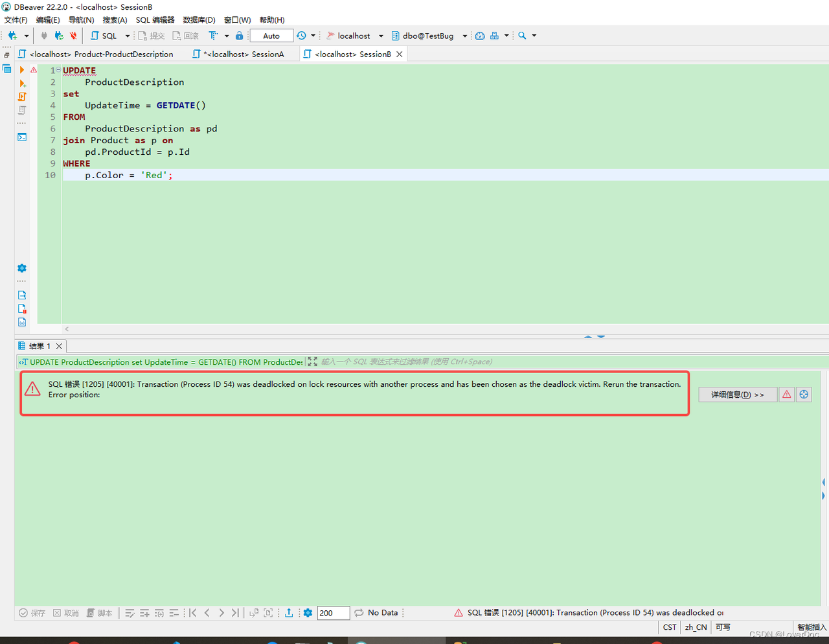The height and width of the screenshot is (644, 829).
Task: Open dropdown next to new connection icon
Action: pos(27,36)
